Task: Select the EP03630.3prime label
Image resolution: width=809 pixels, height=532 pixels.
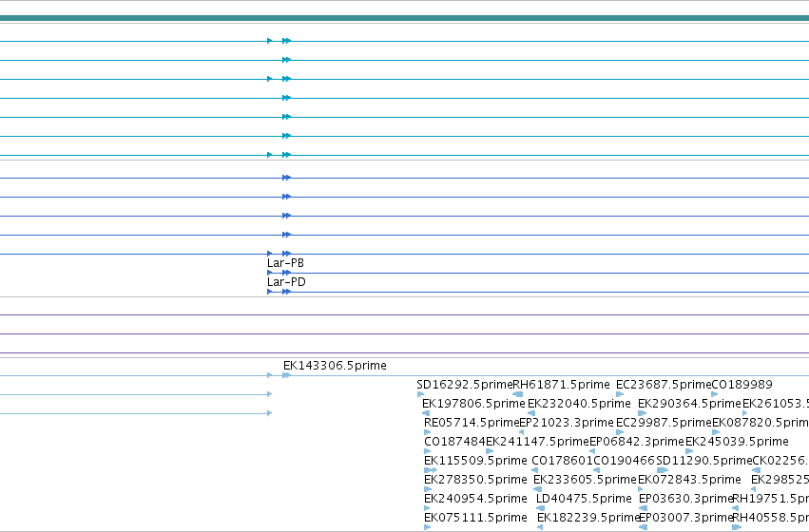Action: click(x=685, y=499)
